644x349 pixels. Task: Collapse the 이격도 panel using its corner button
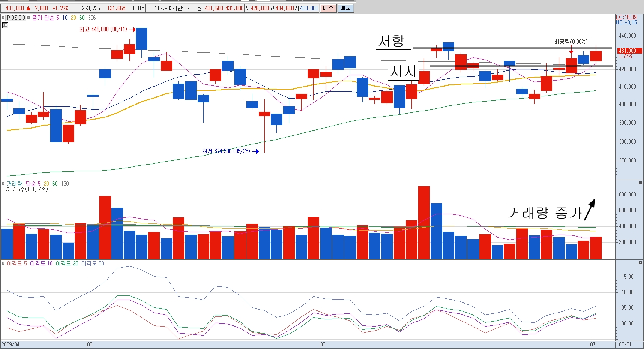(x=641, y=263)
